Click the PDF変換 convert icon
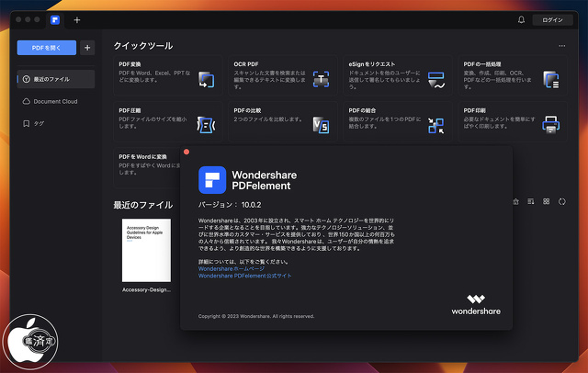Screen dimensions: 588x373 [x=206, y=80]
